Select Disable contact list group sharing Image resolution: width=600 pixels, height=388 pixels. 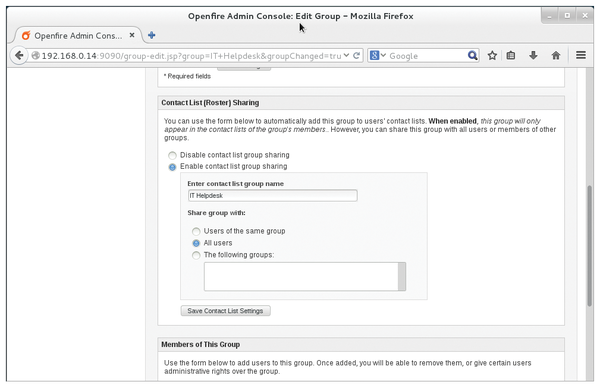pyautogui.click(x=172, y=155)
